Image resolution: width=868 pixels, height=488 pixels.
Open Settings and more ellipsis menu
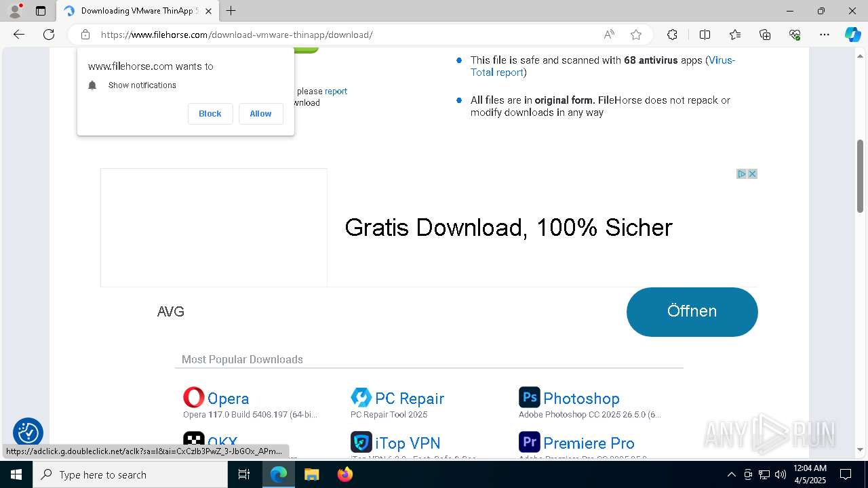coord(825,35)
